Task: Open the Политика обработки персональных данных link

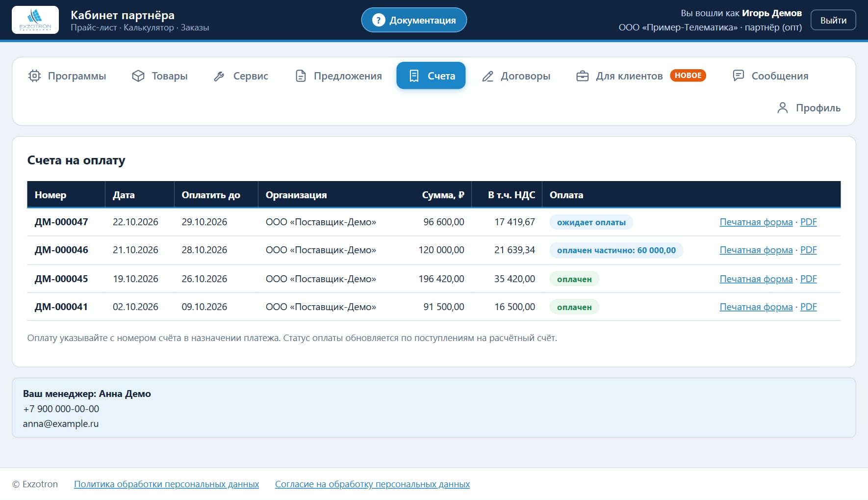Action: coord(166,484)
